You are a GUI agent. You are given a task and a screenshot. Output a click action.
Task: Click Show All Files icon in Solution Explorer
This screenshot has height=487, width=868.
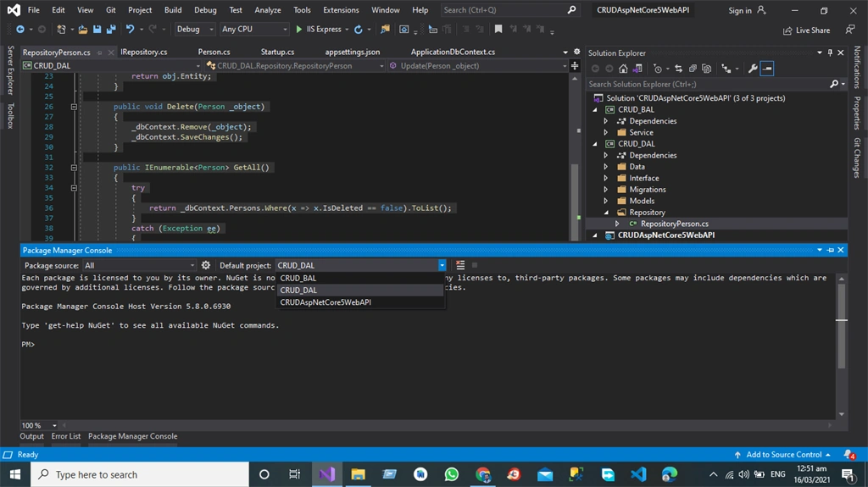[706, 69]
